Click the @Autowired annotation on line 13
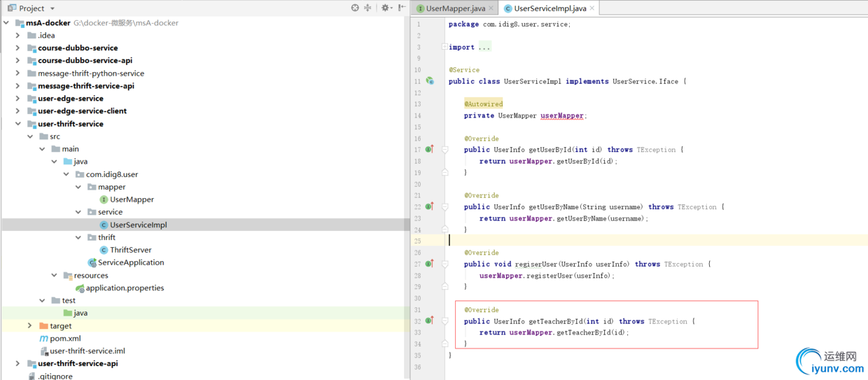The height and width of the screenshot is (380, 868). pyautogui.click(x=483, y=104)
